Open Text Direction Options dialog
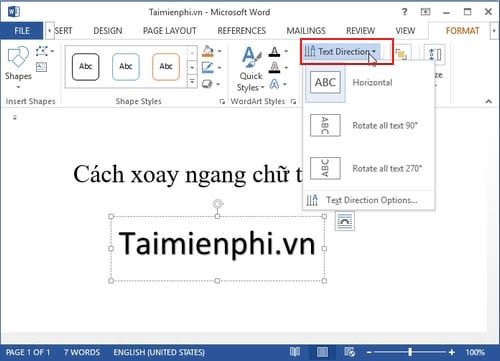Screen dimensions: 500x361 tap(369, 200)
